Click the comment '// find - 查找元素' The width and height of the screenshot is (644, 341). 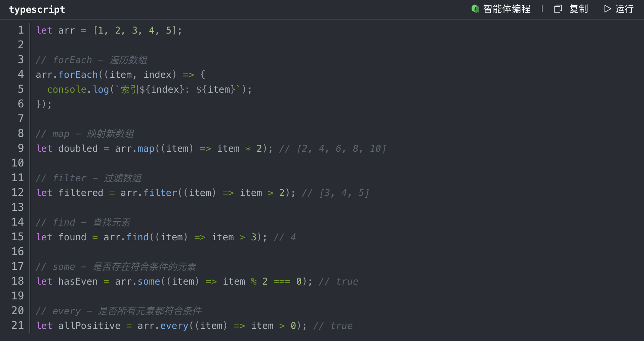[x=83, y=222]
